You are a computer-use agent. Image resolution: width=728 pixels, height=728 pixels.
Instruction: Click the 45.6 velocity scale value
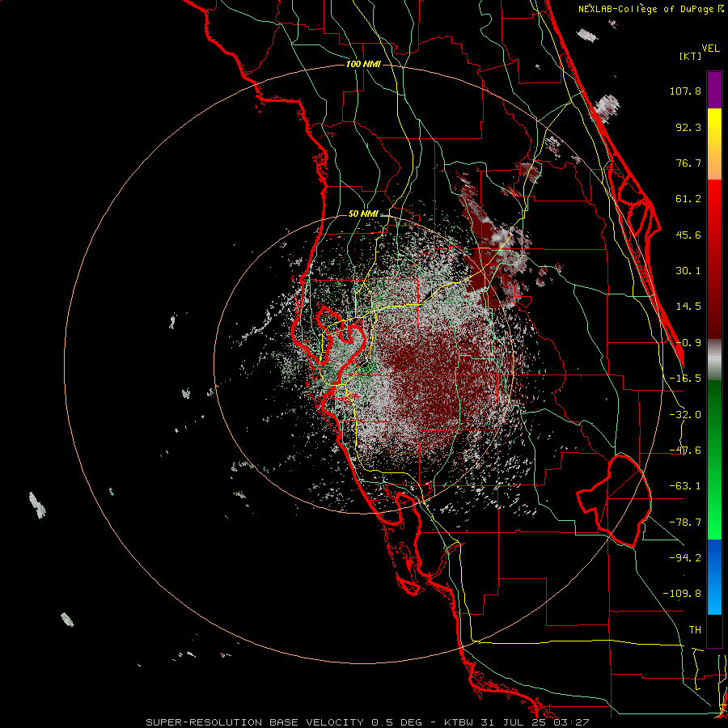coord(688,235)
